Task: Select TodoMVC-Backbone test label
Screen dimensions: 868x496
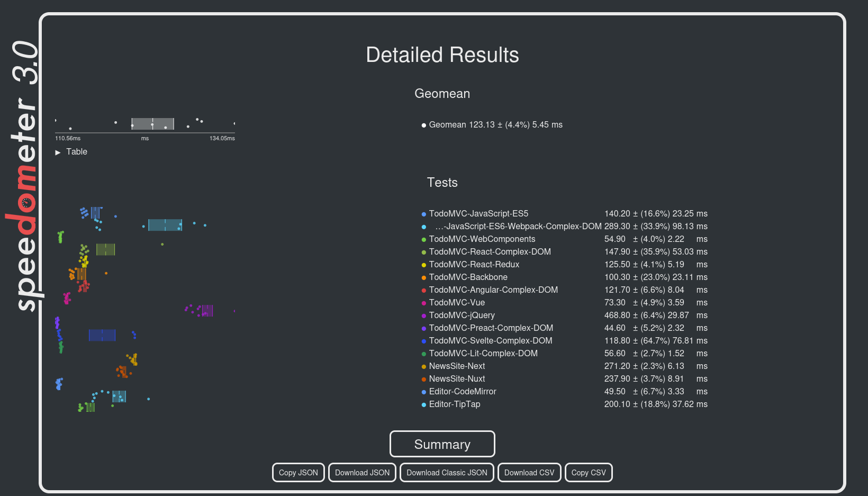Action: point(468,277)
